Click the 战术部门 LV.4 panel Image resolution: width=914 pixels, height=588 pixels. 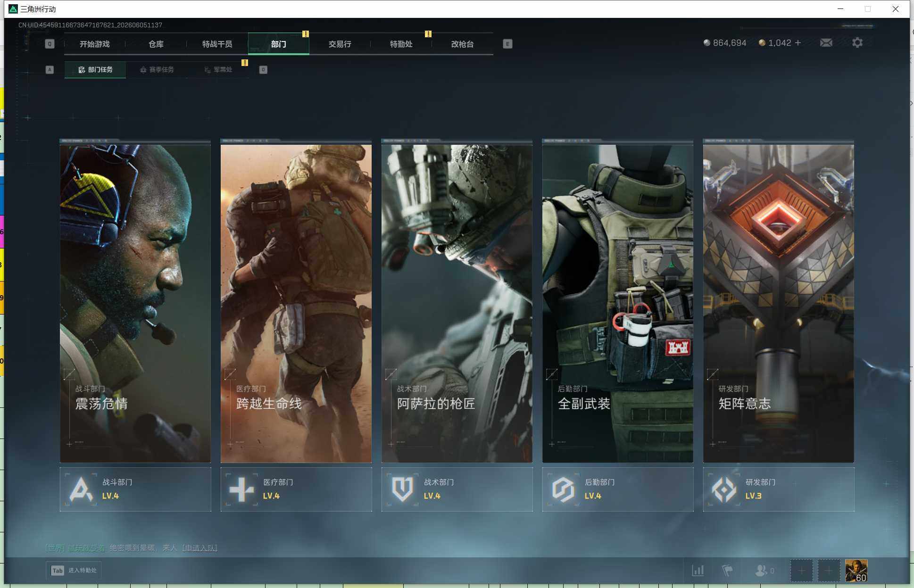457,489
